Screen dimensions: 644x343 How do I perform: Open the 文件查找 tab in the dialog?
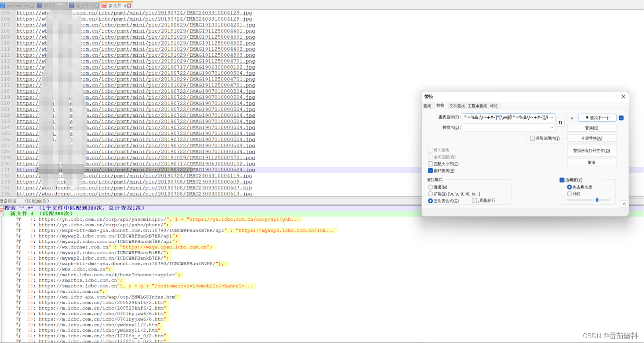pyautogui.click(x=457, y=106)
